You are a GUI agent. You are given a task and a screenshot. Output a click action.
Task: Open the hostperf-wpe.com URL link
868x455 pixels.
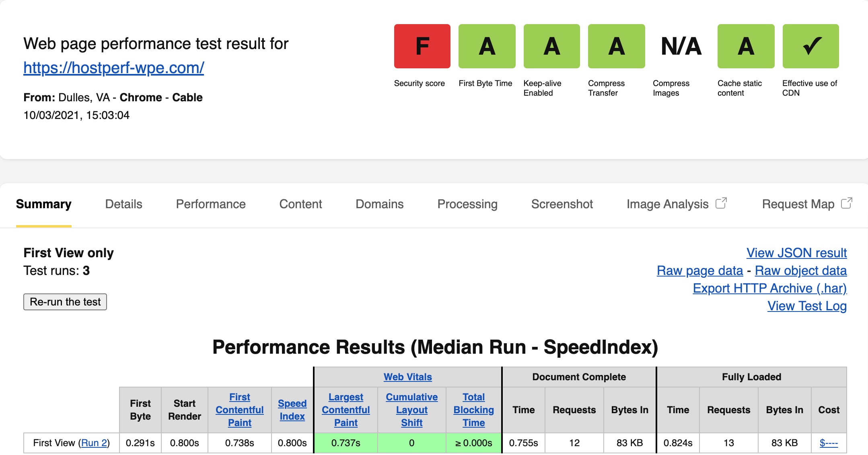(114, 68)
